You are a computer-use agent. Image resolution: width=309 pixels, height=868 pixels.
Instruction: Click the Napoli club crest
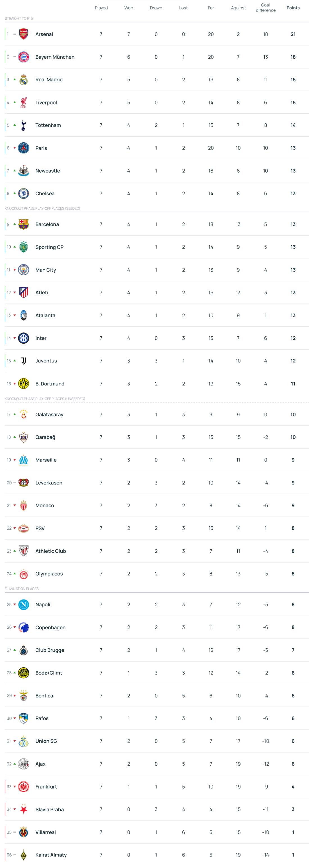(23, 605)
